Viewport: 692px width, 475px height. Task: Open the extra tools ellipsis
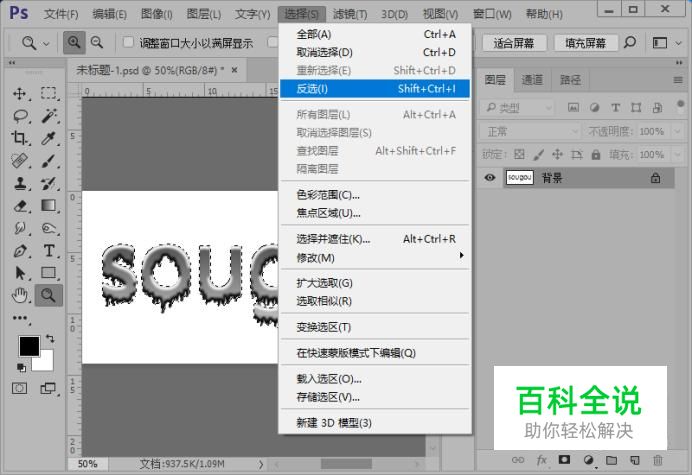click(20, 318)
